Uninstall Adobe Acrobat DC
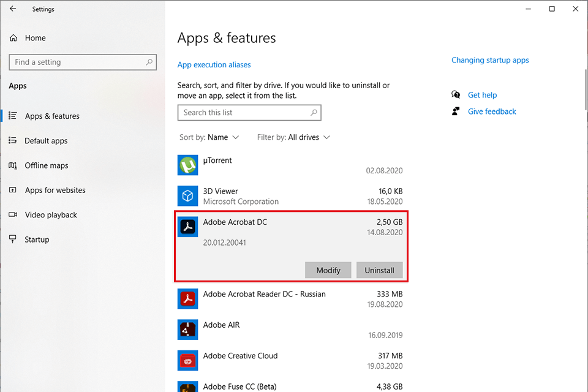Image resolution: width=588 pixels, height=392 pixels. click(379, 270)
